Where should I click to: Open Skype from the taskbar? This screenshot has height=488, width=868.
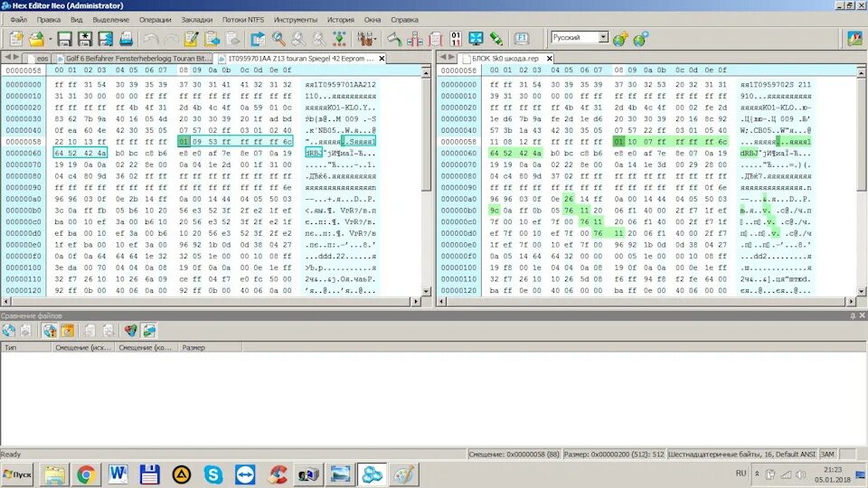click(x=213, y=474)
